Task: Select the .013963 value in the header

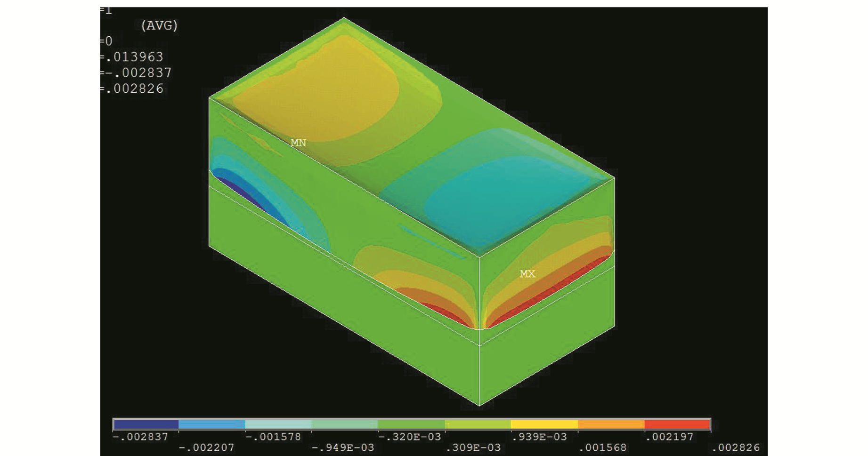Action: point(134,57)
